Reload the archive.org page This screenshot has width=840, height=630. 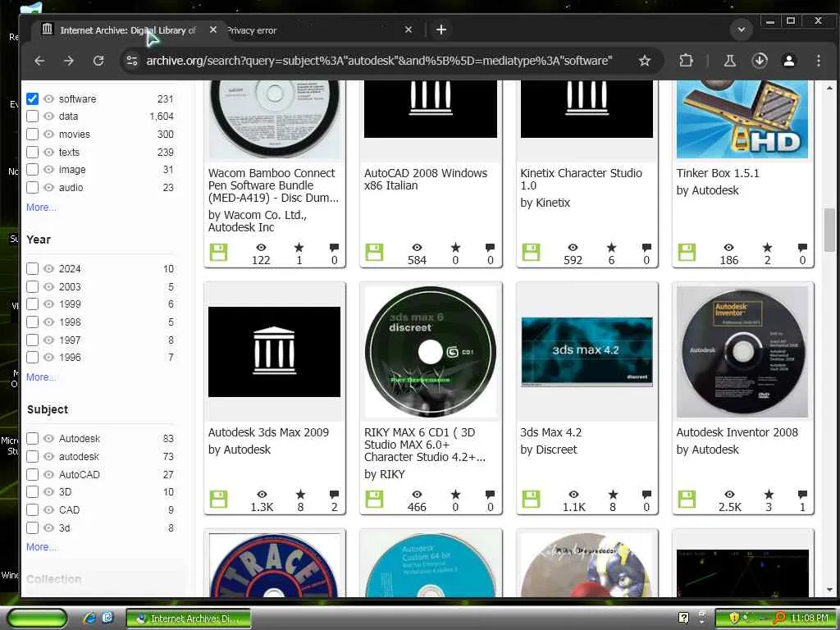click(x=98, y=61)
